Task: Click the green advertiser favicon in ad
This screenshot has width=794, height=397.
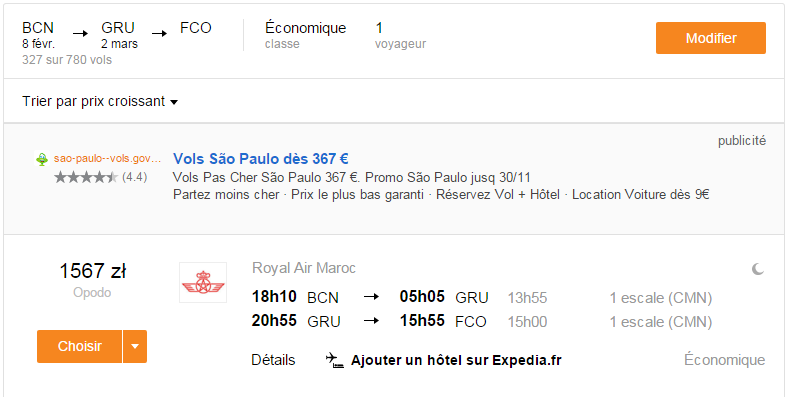Action: pyautogui.click(x=42, y=160)
